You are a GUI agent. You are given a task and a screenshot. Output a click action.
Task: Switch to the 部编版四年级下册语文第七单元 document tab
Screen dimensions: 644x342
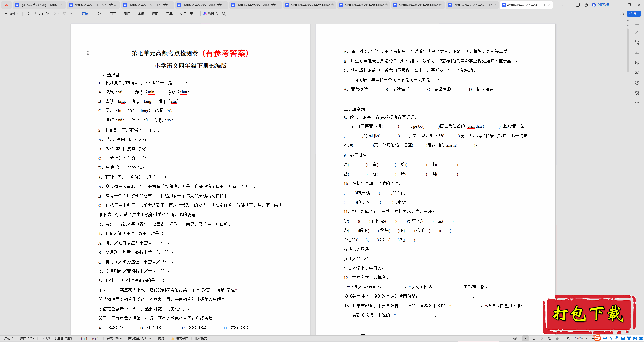93,5
